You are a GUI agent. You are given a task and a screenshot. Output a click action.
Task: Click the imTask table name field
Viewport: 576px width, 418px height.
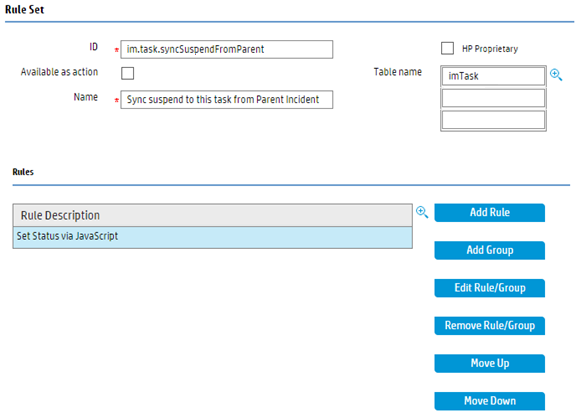[493, 76]
